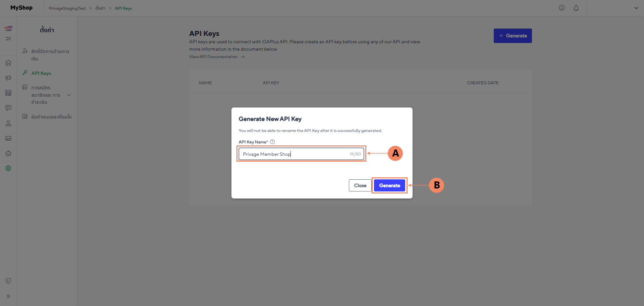Viewport: 644px width, 306px height.
Task: Click the info circle icon in header
Action: coord(561,8)
